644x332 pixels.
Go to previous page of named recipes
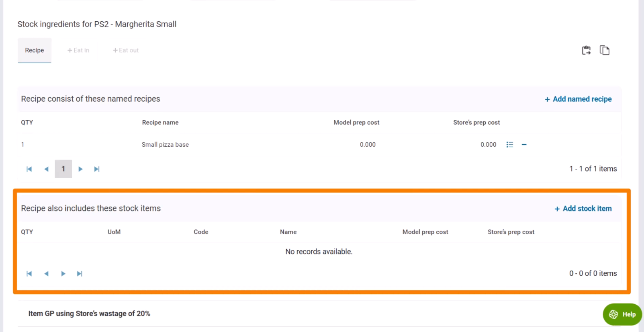pos(46,169)
